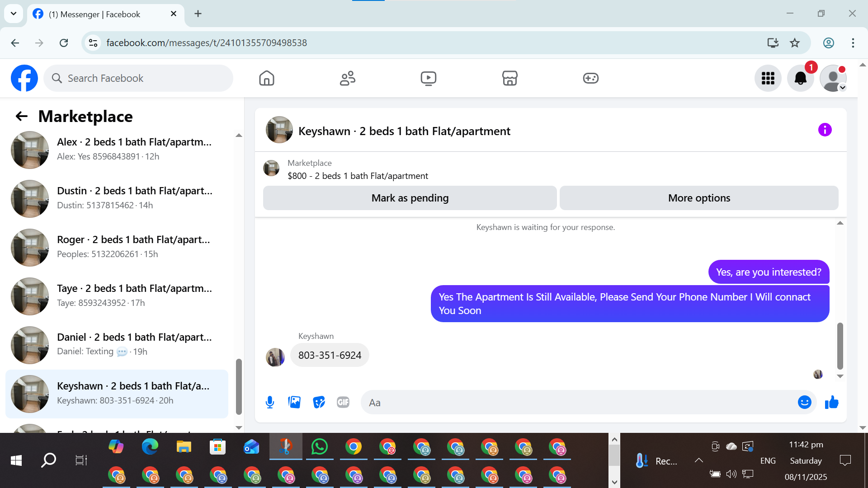The image size is (868, 488).
Task: Show hidden system tray icons chevron
Action: click(x=698, y=460)
